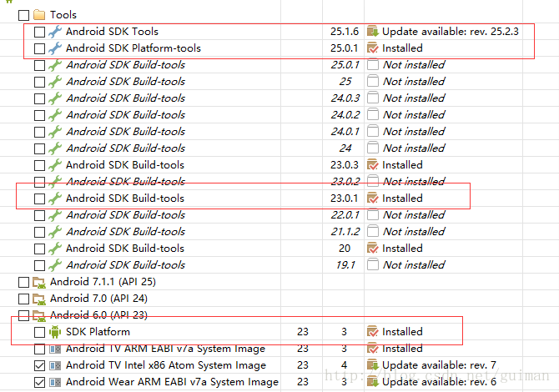559x392 pixels.
Task: Click the '21.1.2' revision value
Action: pos(345,232)
